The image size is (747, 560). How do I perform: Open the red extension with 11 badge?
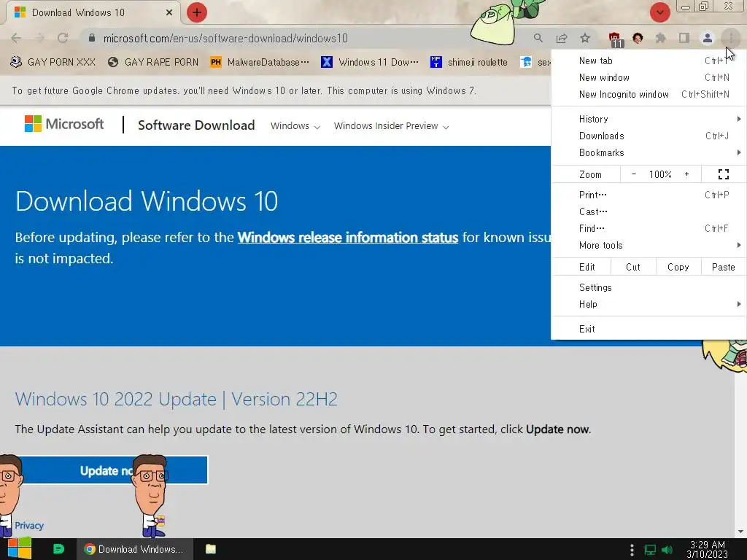click(614, 39)
